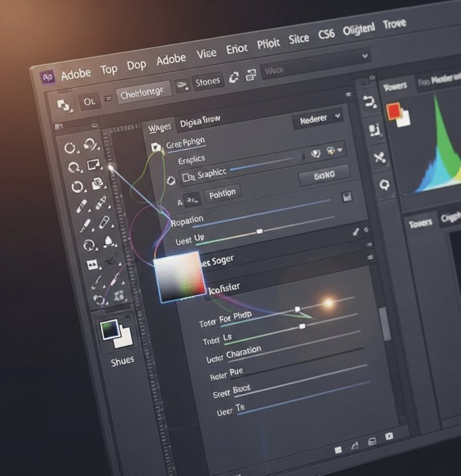Image resolution: width=461 pixels, height=476 pixels.
Task: Click the white square icon in the bottom bar
Action: (x=338, y=450)
